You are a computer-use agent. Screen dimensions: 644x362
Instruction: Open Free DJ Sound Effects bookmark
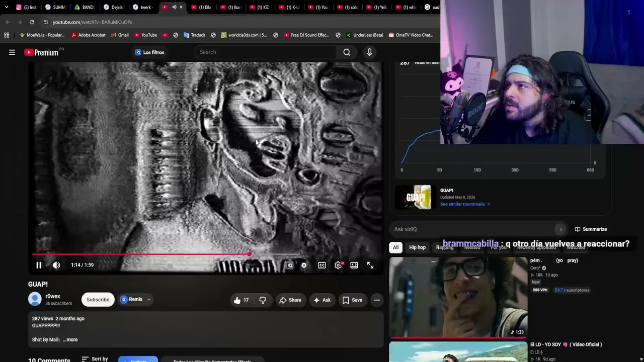pos(306,35)
